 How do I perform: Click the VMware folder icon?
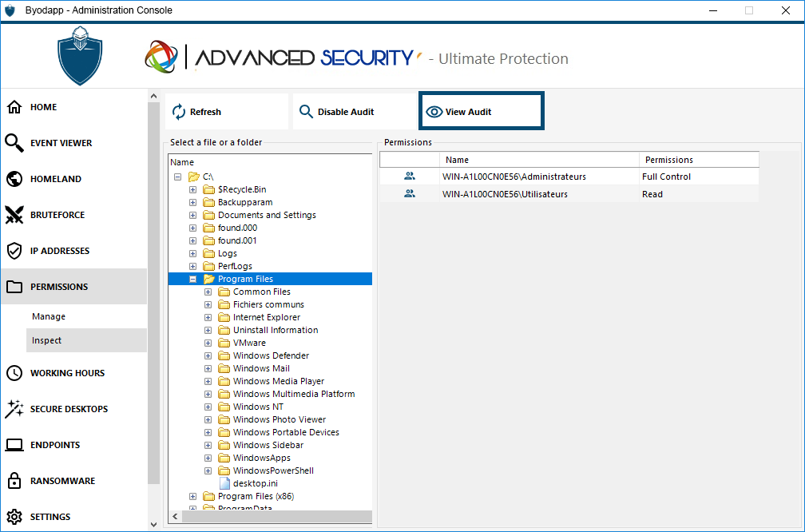[224, 343]
